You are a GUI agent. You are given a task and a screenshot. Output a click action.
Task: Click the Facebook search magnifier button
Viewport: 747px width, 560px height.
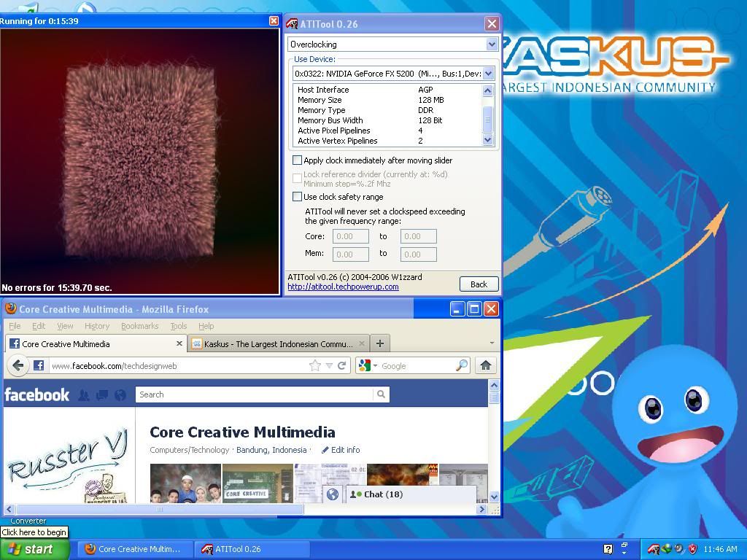(x=381, y=394)
